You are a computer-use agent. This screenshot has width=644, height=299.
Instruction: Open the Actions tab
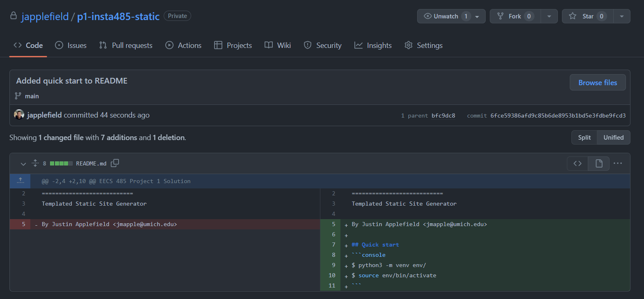tap(183, 45)
